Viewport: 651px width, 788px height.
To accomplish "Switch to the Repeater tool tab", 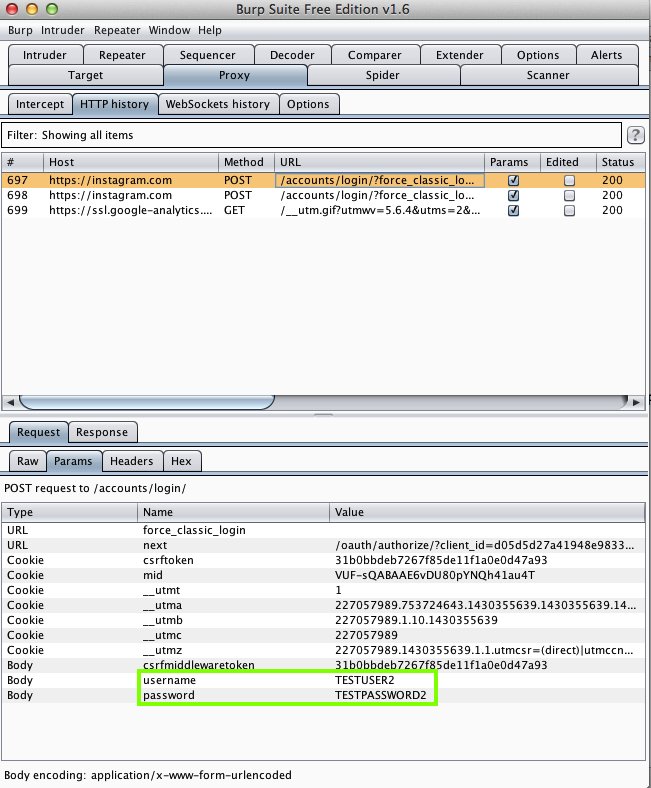I will pyautogui.click(x=123, y=55).
